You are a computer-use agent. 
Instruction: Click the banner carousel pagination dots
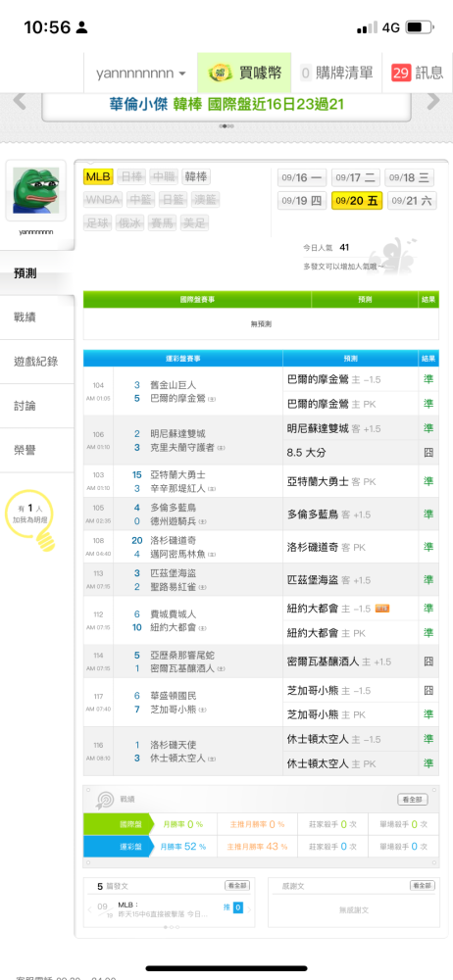(x=226, y=125)
